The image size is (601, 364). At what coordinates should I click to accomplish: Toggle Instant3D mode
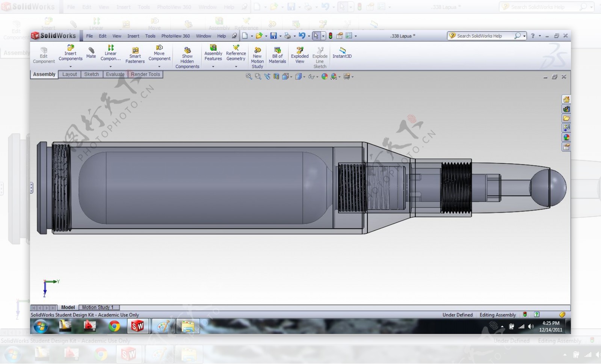[342, 53]
